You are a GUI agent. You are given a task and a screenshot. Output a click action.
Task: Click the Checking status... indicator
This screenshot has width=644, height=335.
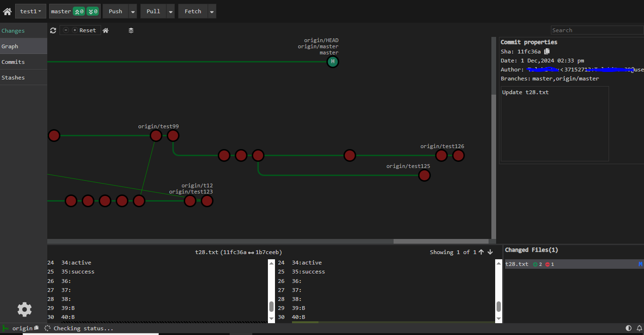pyautogui.click(x=79, y=328)
